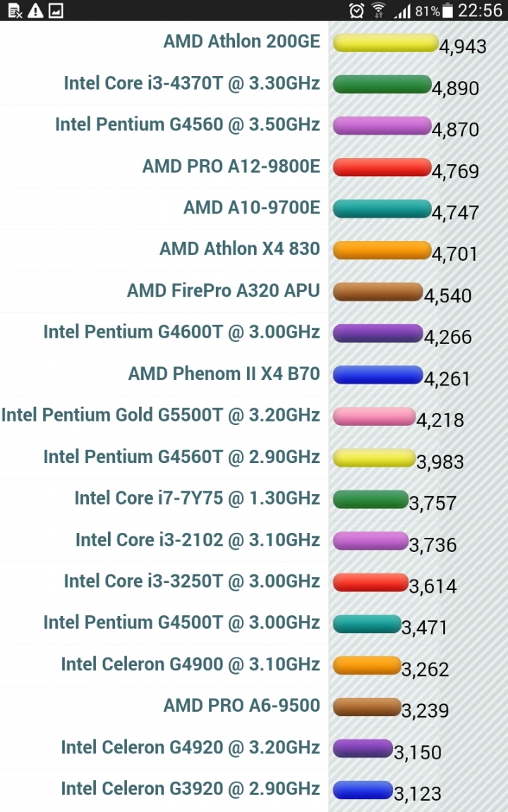
Task: Tap the first notification icon at top-left
Action: point(15,11)
